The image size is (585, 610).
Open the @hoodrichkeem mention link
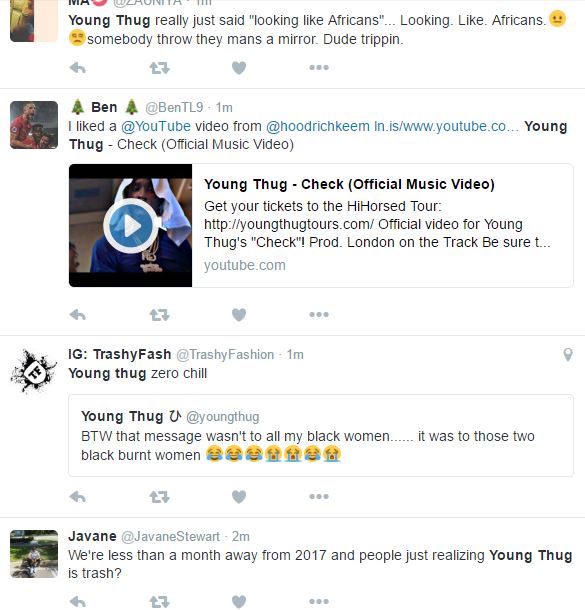pos(318,126)
